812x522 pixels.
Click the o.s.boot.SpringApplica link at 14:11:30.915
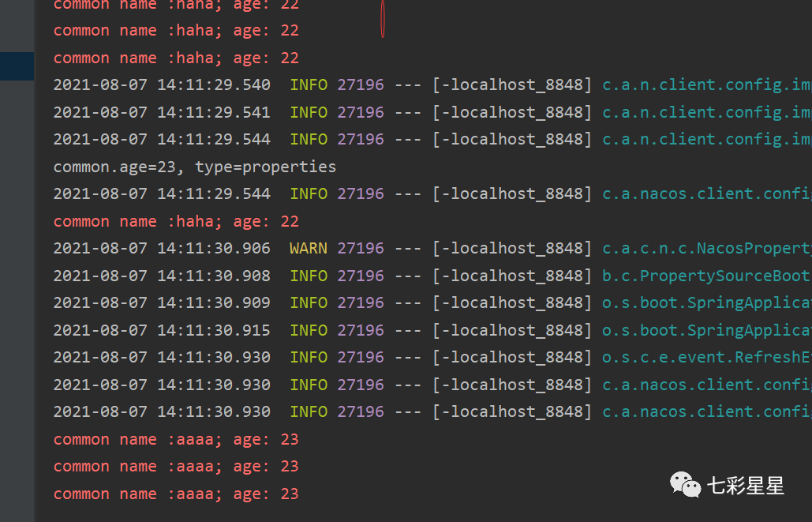coord(706,330)
